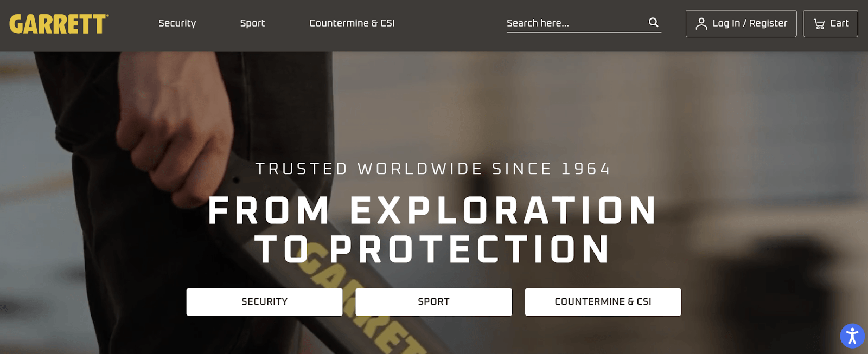Viewport: 868px width, 354px height.
Task: Open the blue accessibility widget
Action: [x=852, y=336]
